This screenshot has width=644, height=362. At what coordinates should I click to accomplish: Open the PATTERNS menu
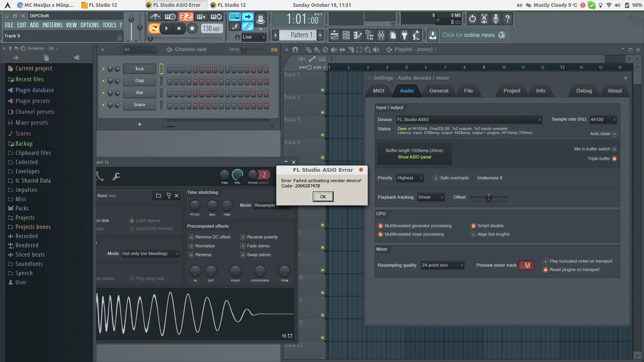click(52, 25)
